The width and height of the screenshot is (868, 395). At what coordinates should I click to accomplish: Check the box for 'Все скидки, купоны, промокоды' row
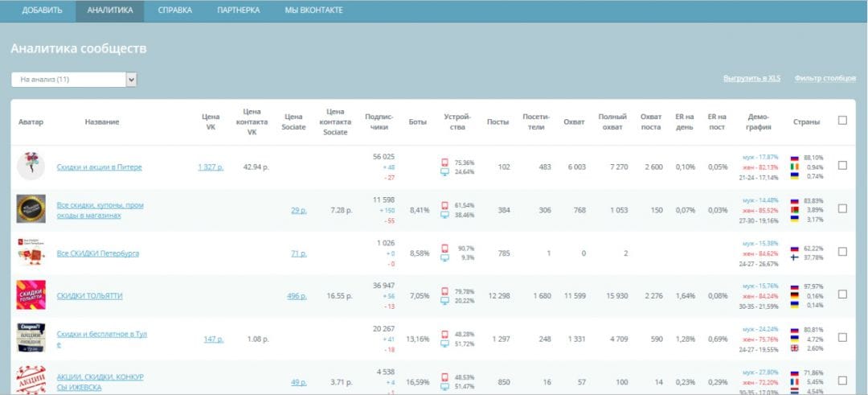[x=842, y=208]
